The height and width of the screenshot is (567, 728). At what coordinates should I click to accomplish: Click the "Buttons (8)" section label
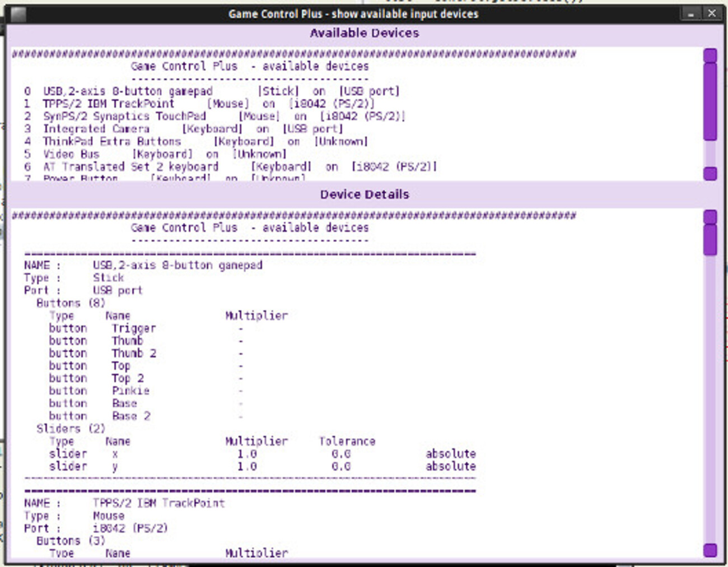click(71, 303)
